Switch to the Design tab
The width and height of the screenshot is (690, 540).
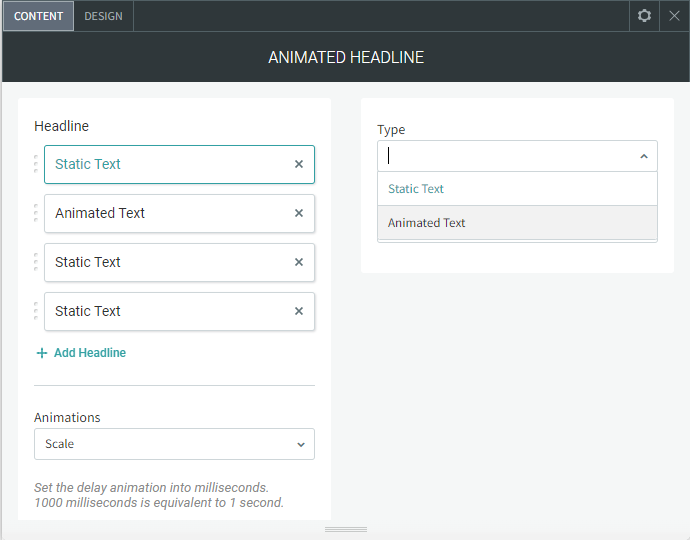[103, 16]
